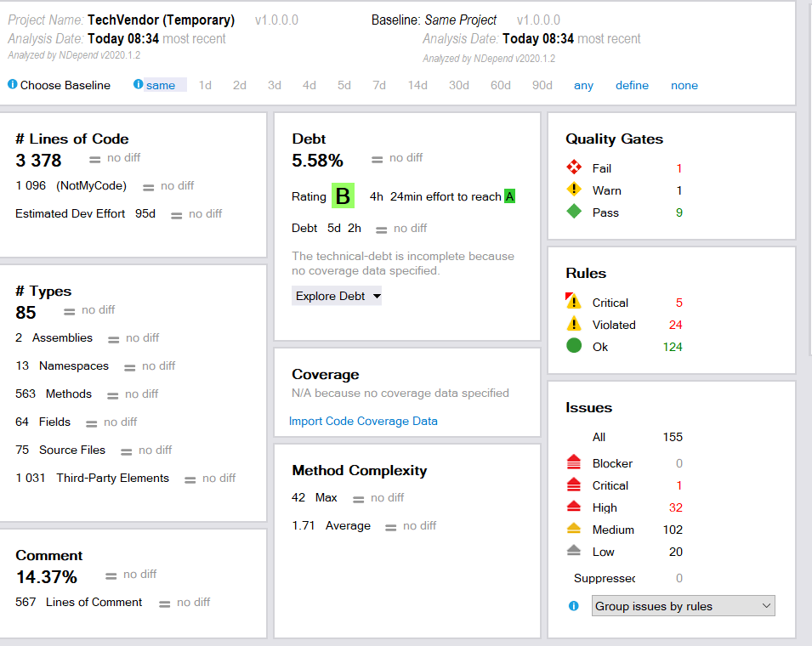The width and height of the screenshot is (812, 646).
Task: Select the Critical rules warning icon
Action: (574, 300)
